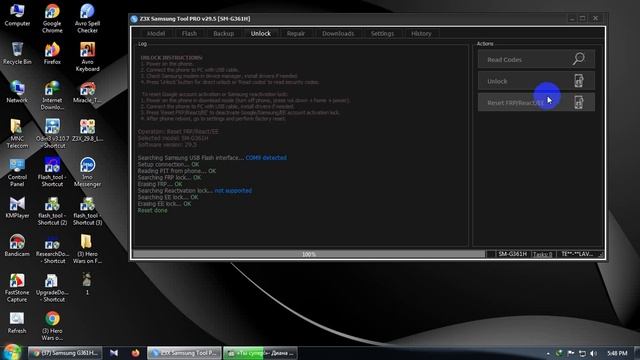Screen dimensions: 640x360
Task: Open the Z3X_29.8 desktop shortcut
Action: click(x=87, y=130)
